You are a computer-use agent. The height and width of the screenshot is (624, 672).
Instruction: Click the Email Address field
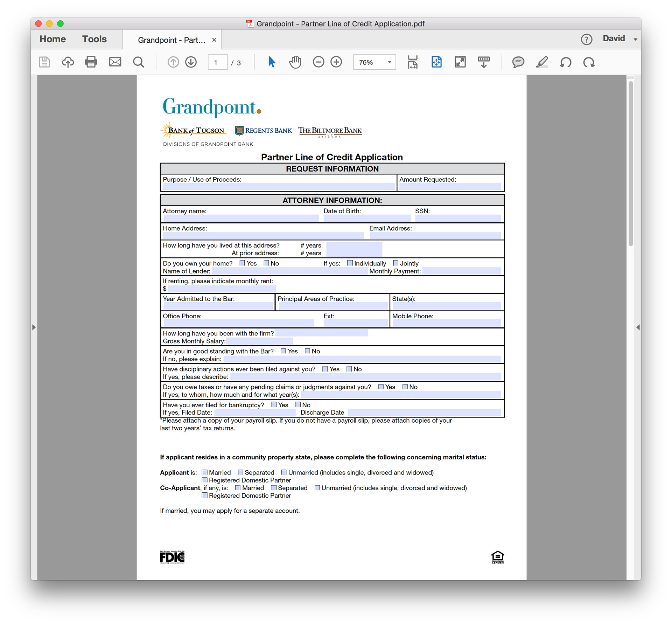click(435, 236)
